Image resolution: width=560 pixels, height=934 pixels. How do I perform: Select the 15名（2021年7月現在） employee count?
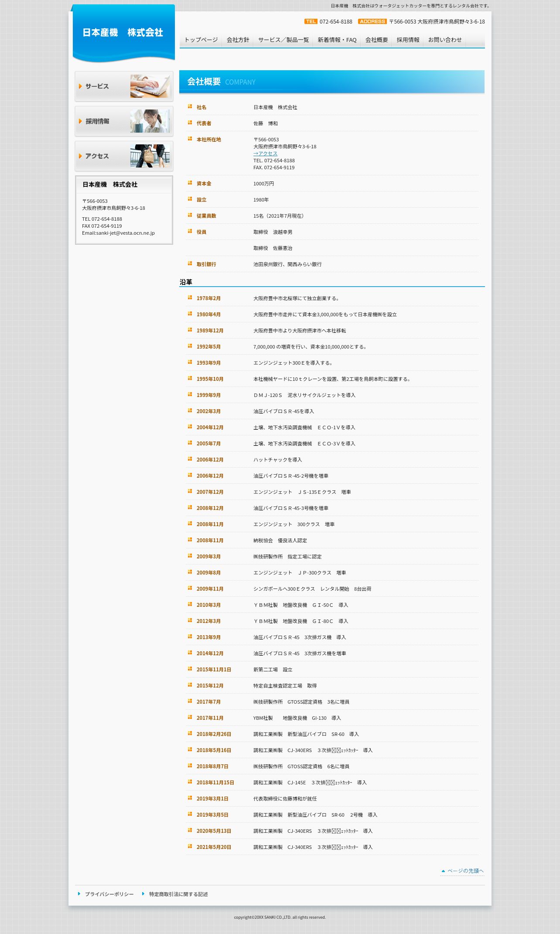tap(279, 216)
